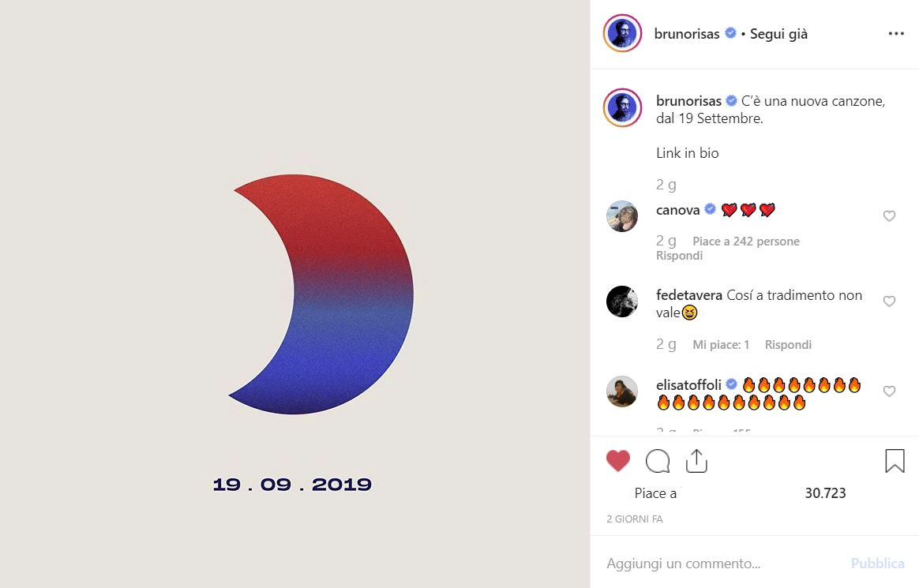
Task: Share the post via the upload arrow icon
Action: 696,461
